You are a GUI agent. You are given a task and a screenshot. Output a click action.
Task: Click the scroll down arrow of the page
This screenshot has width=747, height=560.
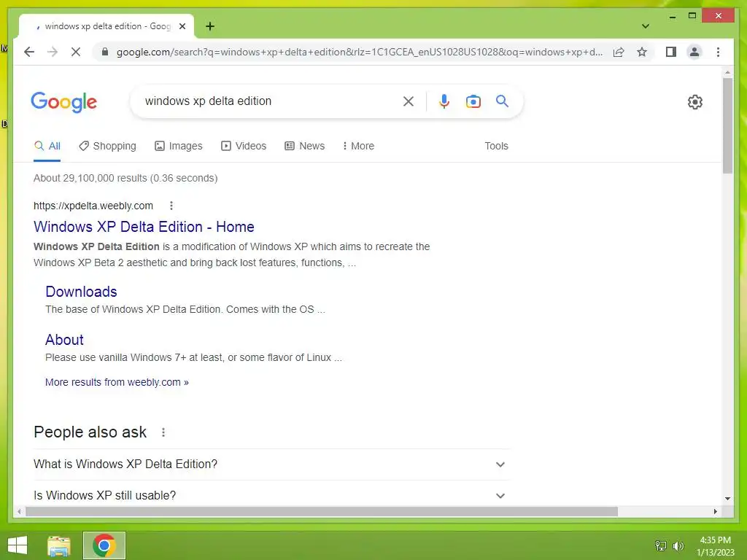[727, 499]
